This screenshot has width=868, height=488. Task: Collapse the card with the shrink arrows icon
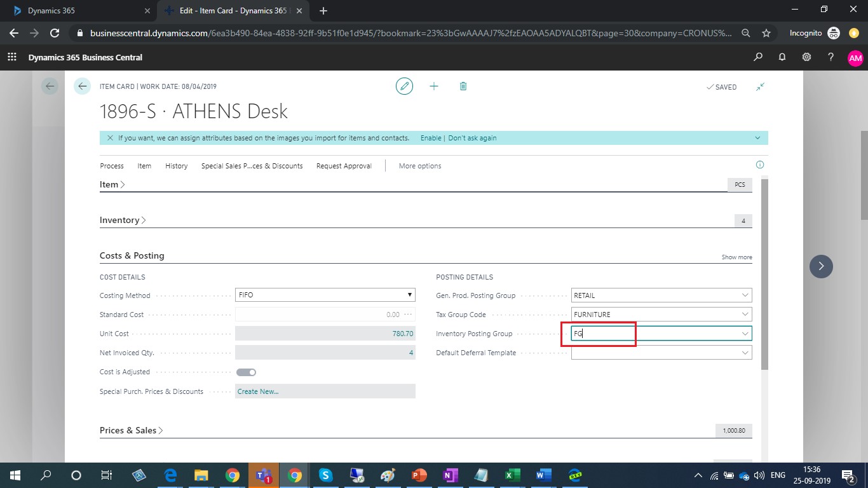point(761,86)
